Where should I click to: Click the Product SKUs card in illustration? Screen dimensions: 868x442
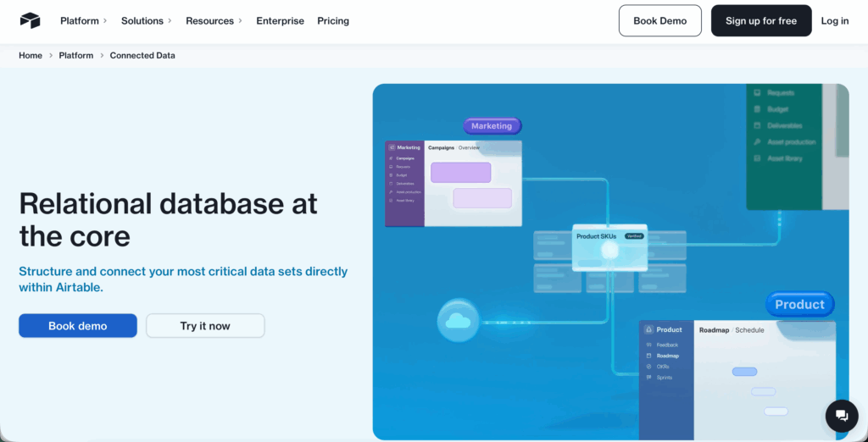point(609,246)
